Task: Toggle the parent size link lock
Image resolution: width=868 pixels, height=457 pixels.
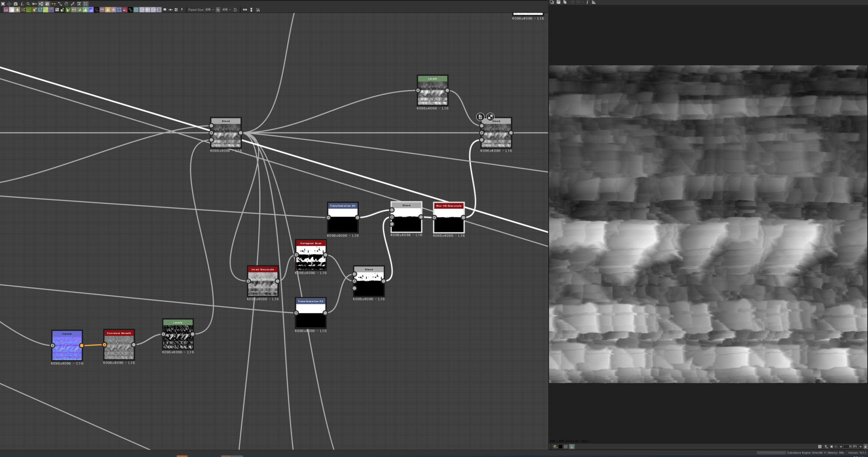Action: [x=218, y=10]
